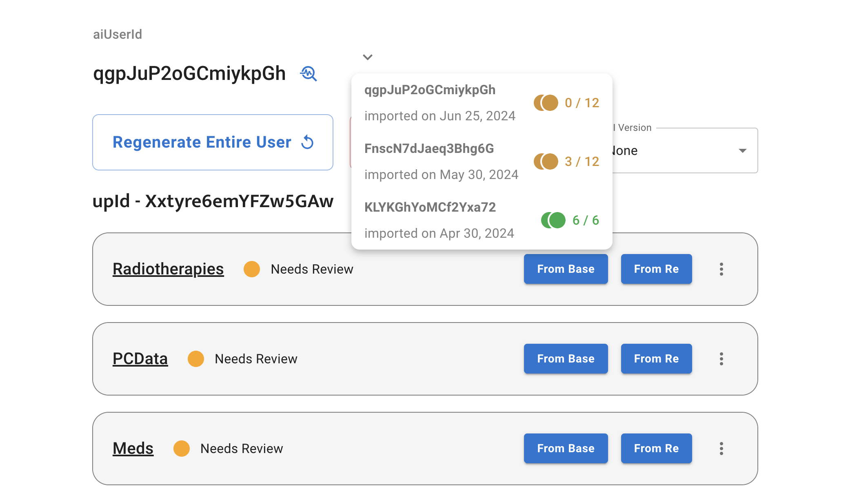The height and width of the screenshot is (504, 848).
Task: Click the Meds orange status dot
Action: point(182,449)
